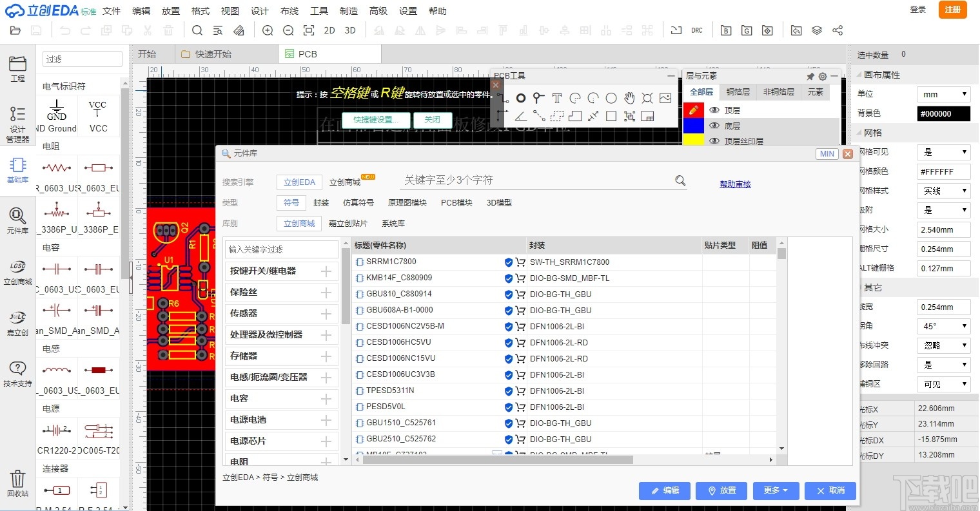
Task: Open the 布线冲突 routing conflict dropdown
Action: coord(944,345)
